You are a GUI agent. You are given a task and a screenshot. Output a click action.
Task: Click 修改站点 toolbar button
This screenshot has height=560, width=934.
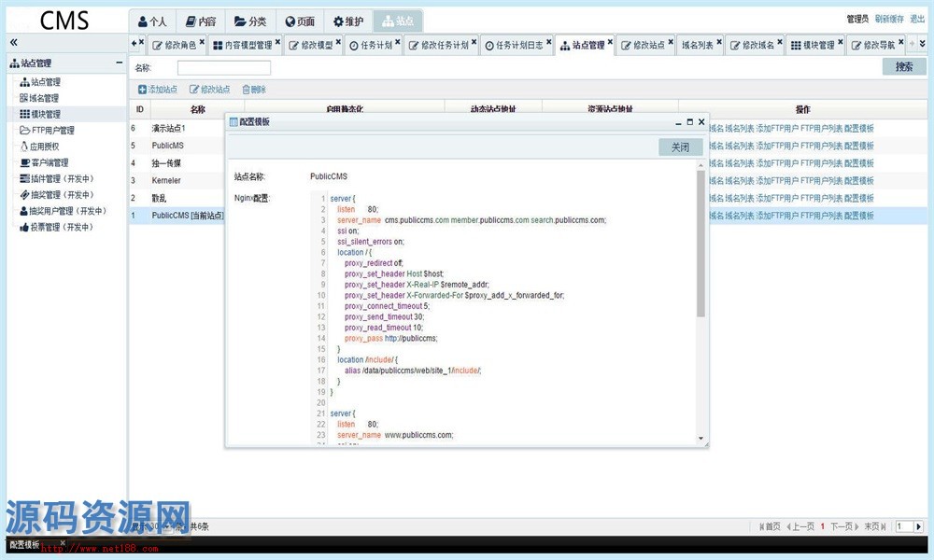click(x=209, y=90)
